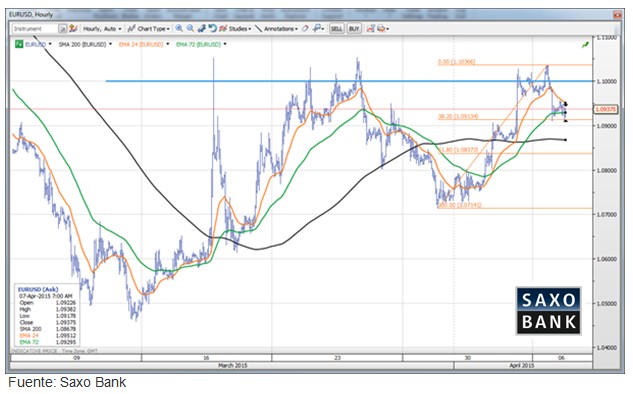Close the EURUSD Hourly chart window
The image size is (633, 394).
pyautogui.click(x=617, y=15)
